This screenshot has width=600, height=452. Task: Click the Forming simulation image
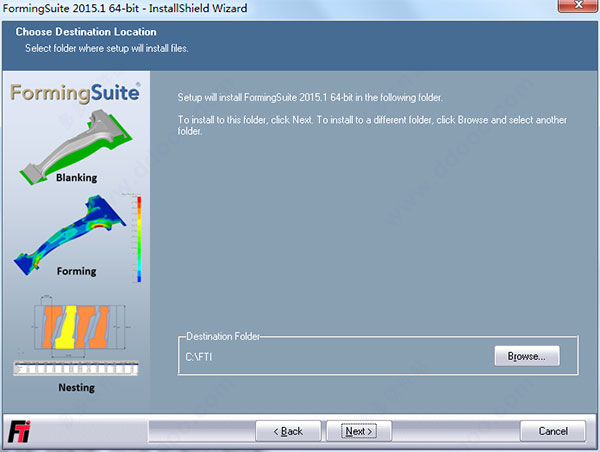click(x=70, y=234)
